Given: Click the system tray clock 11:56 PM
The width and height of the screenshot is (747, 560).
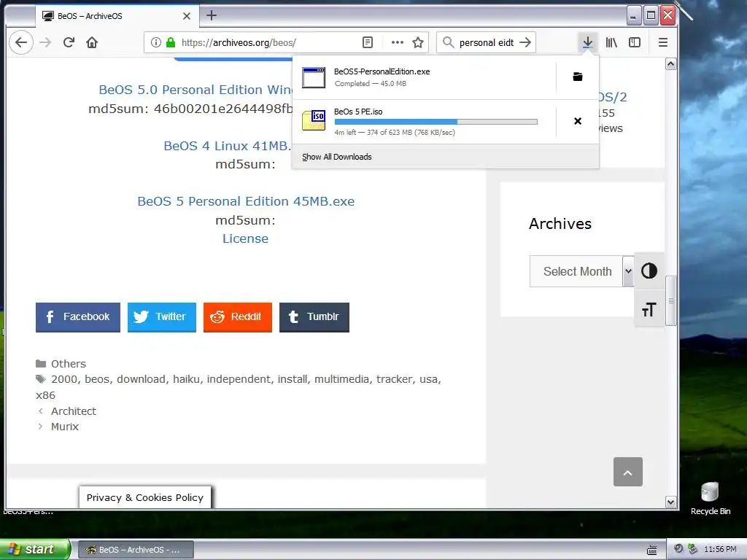Looking at the screenshot, I should tap(720, 550).
